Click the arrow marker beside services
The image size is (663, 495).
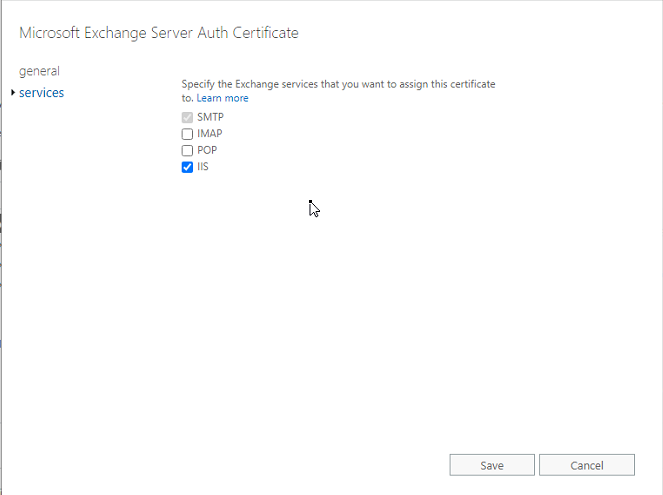tap(13, 92)
